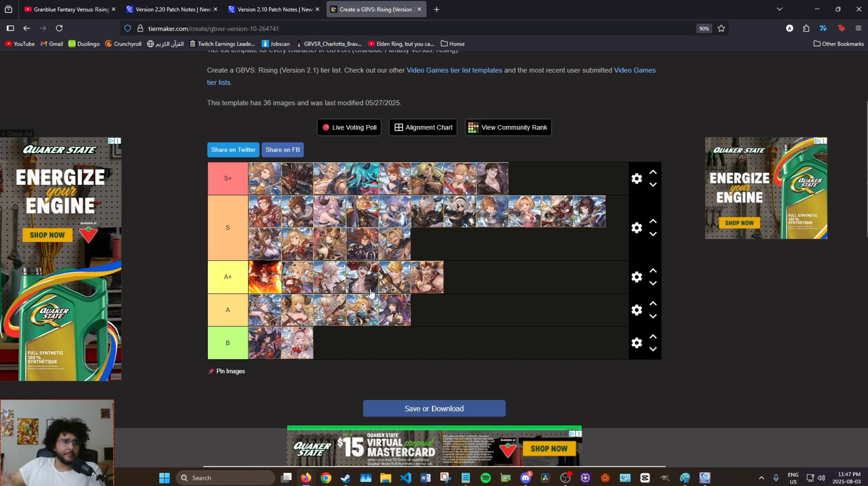Go back to previous page

(x=27, y=28)
